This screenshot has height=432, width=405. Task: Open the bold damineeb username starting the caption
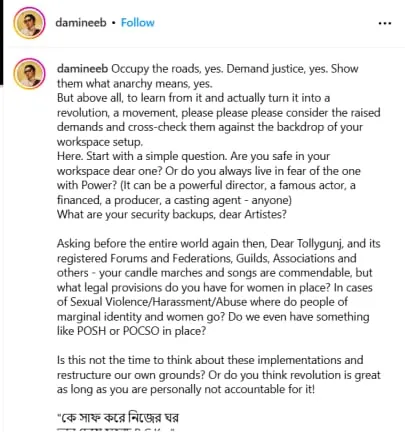pyautogui.click(x=82, y=69)
